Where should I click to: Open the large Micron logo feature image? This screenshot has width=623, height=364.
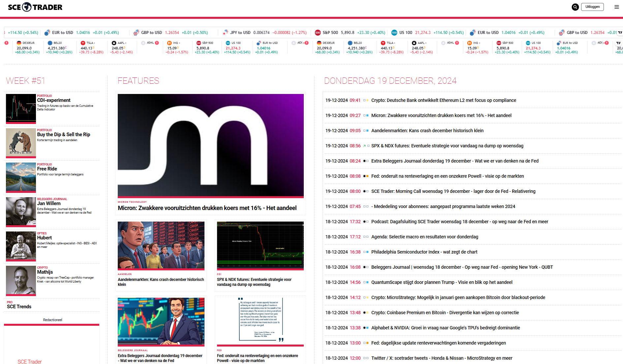[211, 145]
